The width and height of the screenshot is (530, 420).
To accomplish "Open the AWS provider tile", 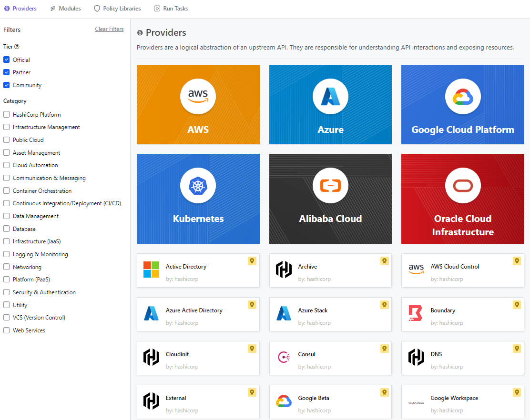I will pyautogui.click(x=198, y=104).
